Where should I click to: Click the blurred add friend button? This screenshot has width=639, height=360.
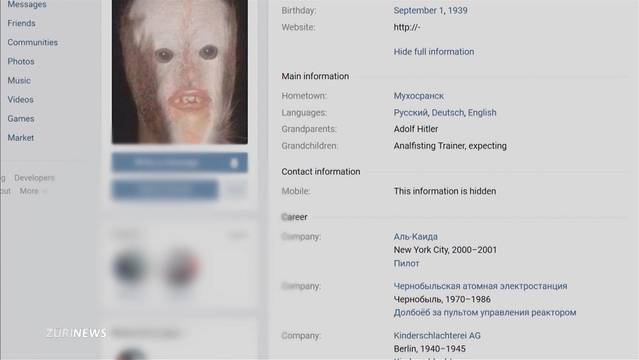[165, 190]
